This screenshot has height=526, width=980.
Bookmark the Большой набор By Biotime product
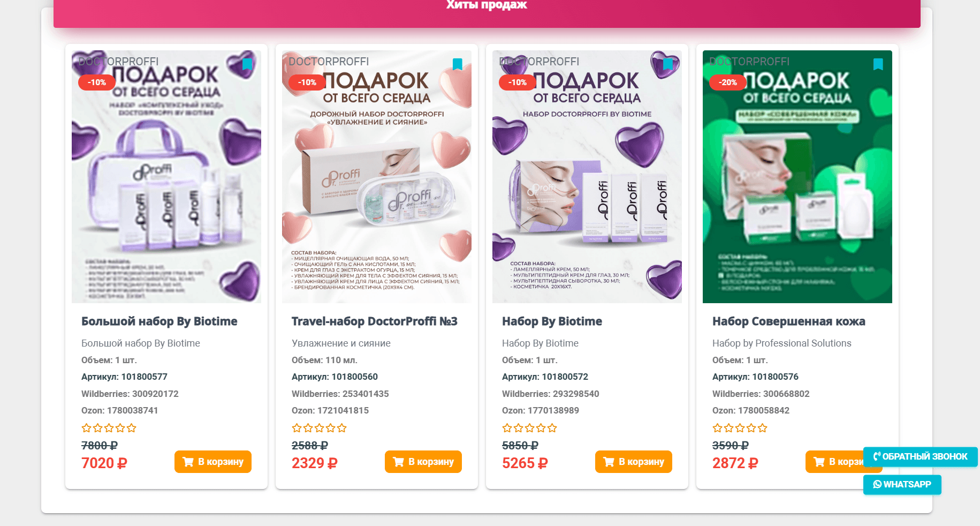(247, 64)
